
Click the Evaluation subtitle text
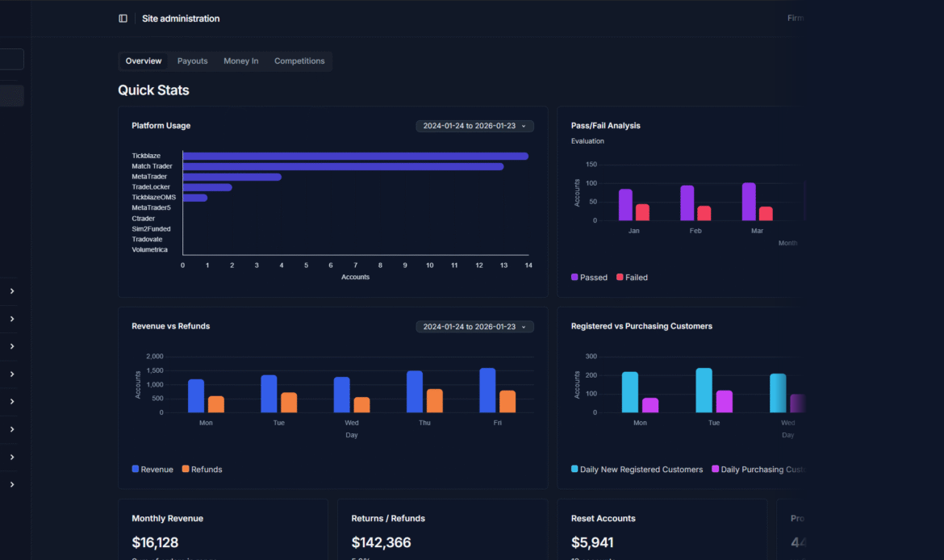click(x=587, y=141)
